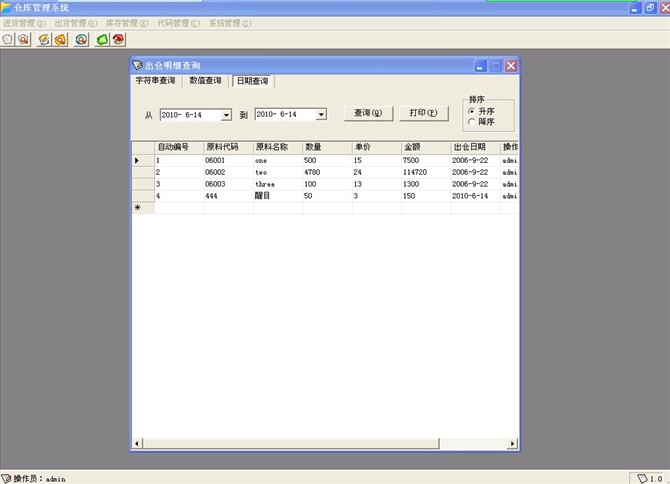Open 出货管理 menu
Image resolution: width=670 pixels, height=484 pixels.
tap(76, 23)
